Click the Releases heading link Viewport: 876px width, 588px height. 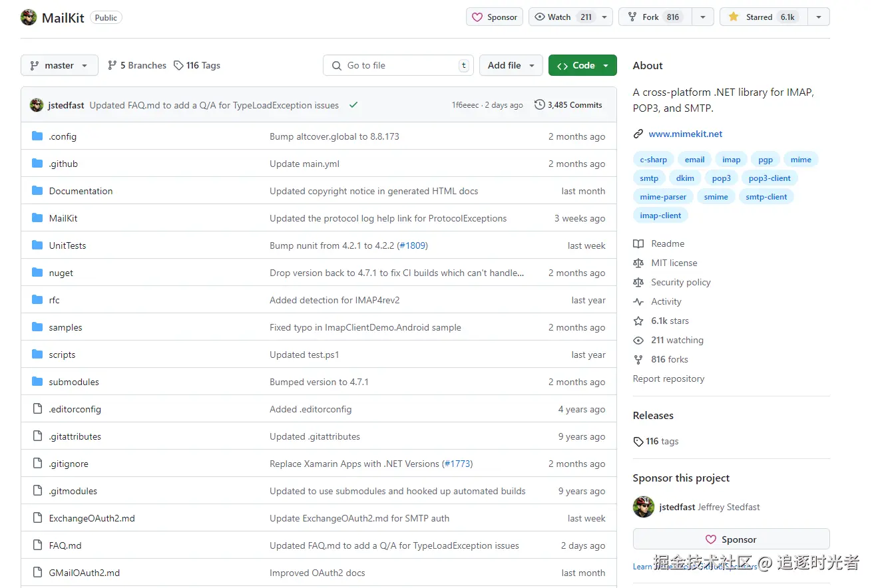[653, 415]
